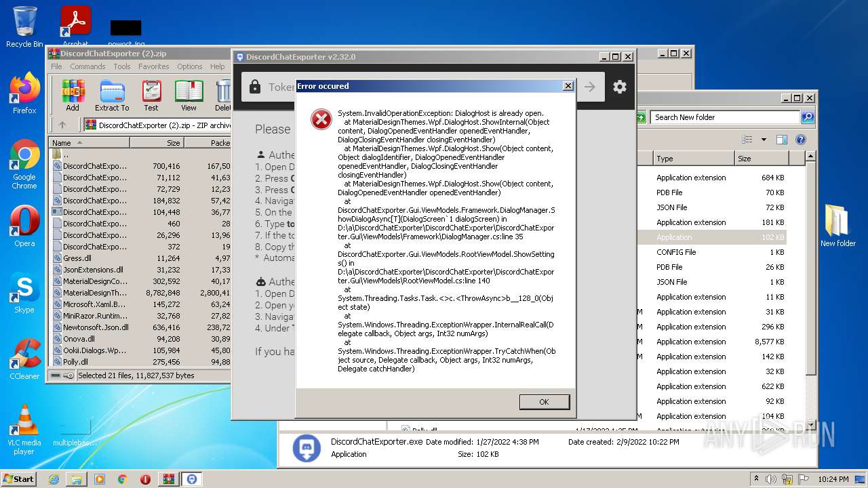Select Polly.dll in WinRAR list
The height and width of the screenshot is (488, 868).
140,362
